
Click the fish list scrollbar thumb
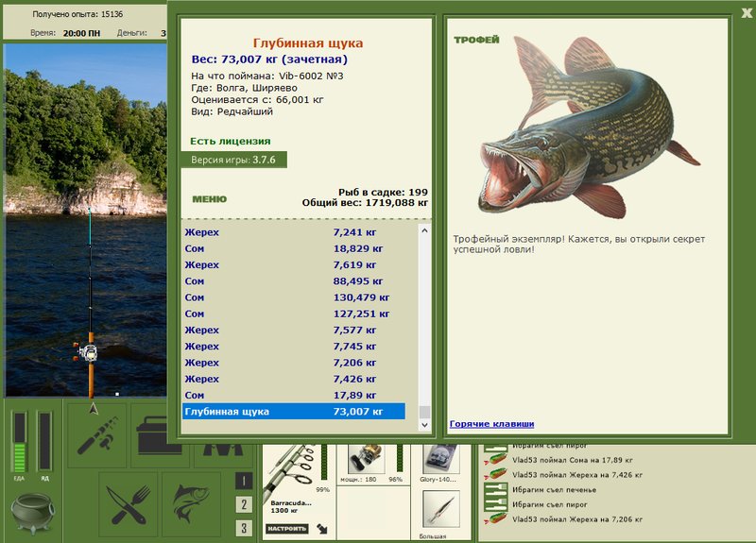pos(424,413)
